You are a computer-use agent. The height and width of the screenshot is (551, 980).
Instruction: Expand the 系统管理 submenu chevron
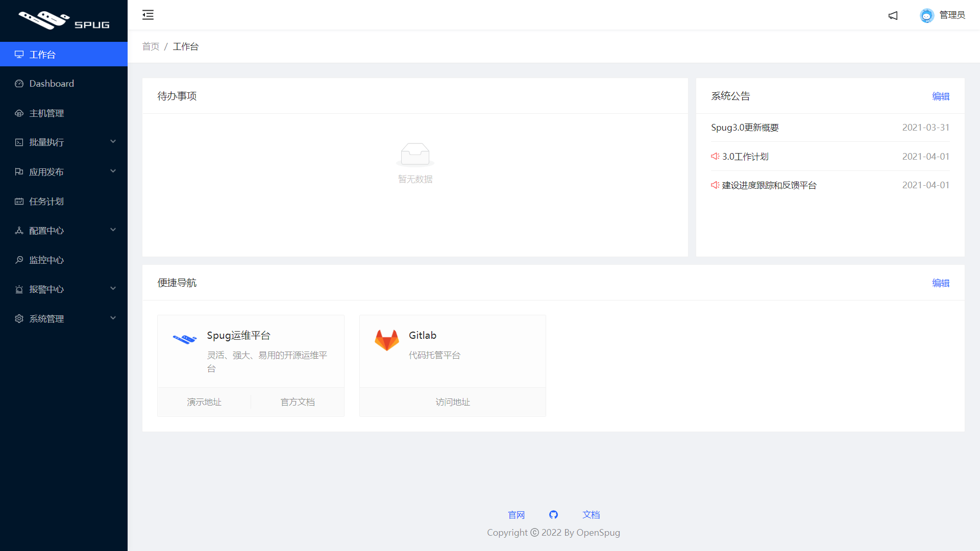[x=113, y=318]
